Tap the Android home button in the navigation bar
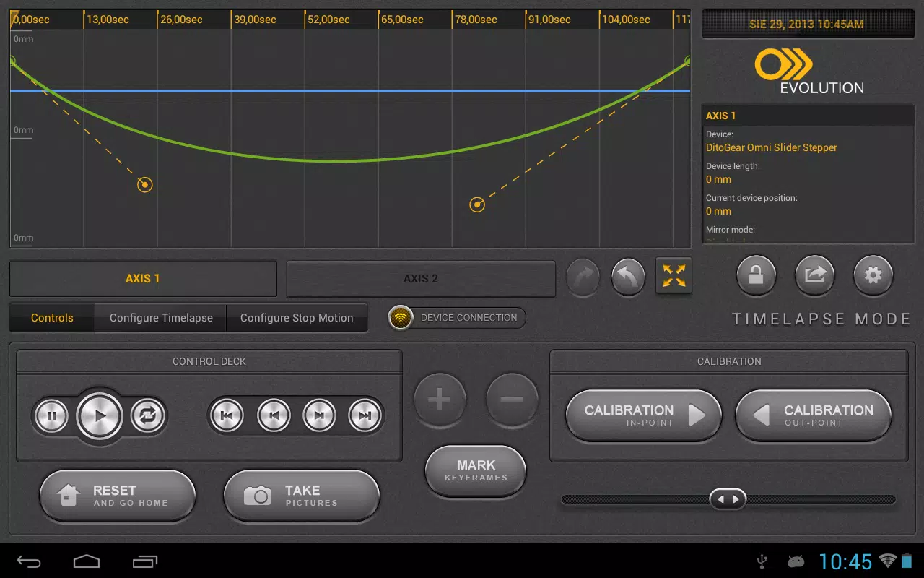924x578 pixels. tap(87, 561)
